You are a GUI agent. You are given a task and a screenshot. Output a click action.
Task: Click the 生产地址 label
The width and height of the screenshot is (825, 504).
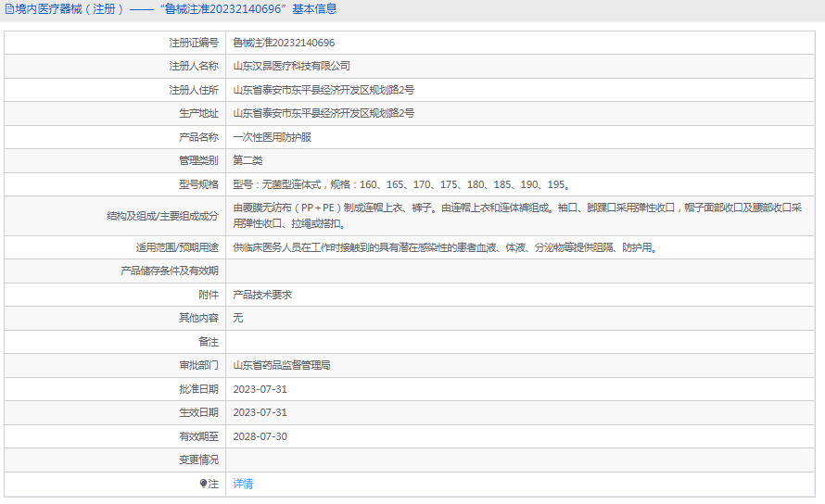[198, 113]
